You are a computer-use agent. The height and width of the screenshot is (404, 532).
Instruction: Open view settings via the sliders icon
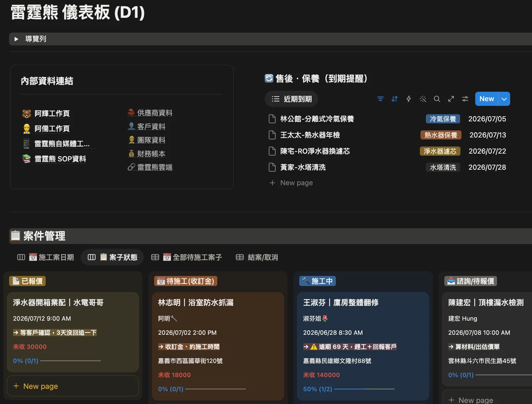(465, 99)
